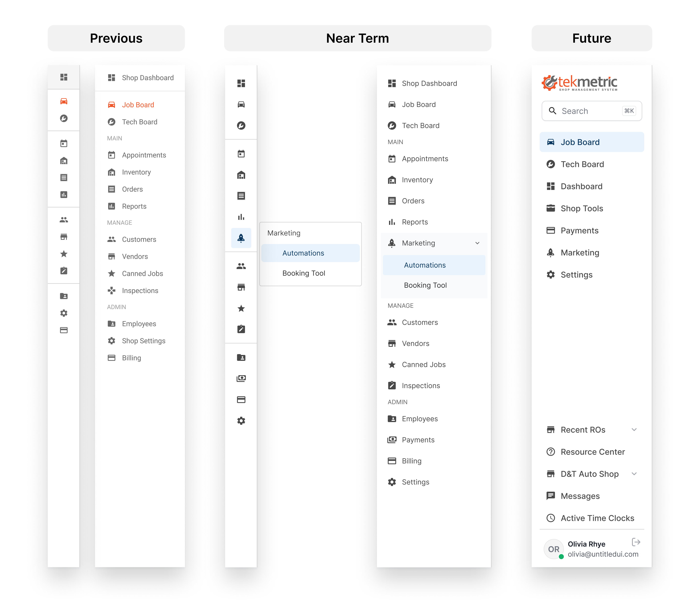Choose Booking Tool in the Marketing flyout popup

point(303,273)
